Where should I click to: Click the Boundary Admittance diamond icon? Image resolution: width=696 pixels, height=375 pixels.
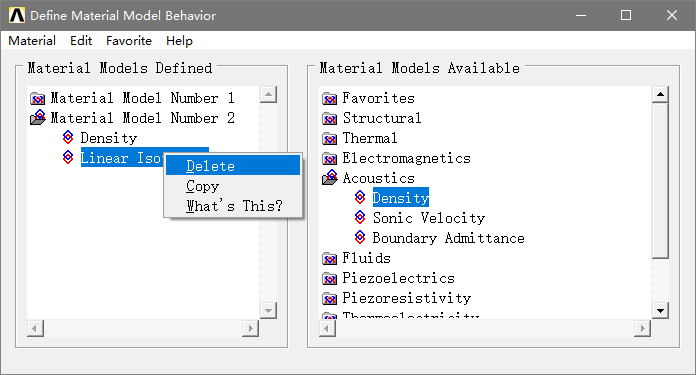click(x=360, y=237)
